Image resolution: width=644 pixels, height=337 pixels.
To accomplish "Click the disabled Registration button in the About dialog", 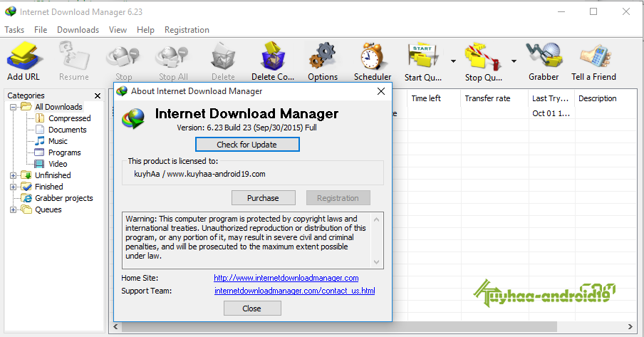I will pyautogui.click(x=338, y=197).
